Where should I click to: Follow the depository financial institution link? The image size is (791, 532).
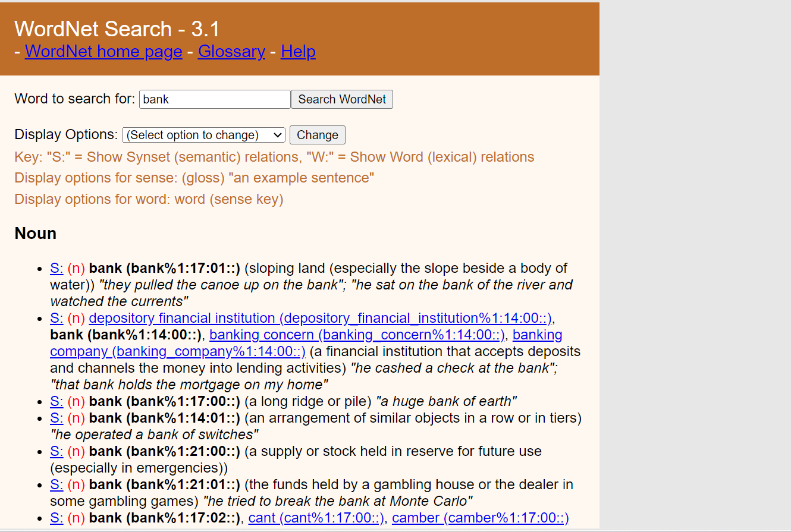[x=320, y=318]
